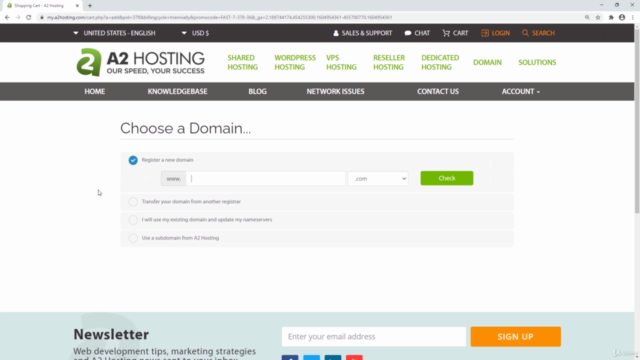
Task: Open the Knowledgebase page
Action: (x=178, y=91)
